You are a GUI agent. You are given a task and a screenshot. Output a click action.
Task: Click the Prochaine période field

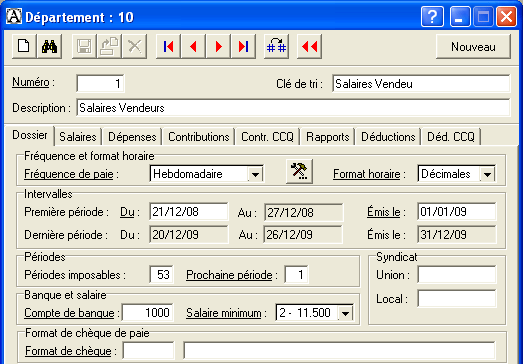296,275
